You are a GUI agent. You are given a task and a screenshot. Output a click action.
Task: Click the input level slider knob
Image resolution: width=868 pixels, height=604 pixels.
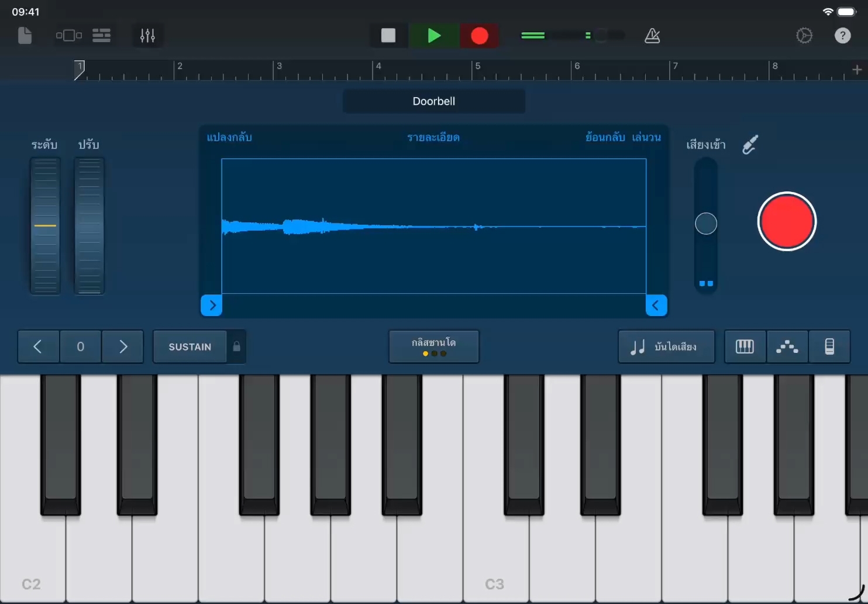[706, 224]
